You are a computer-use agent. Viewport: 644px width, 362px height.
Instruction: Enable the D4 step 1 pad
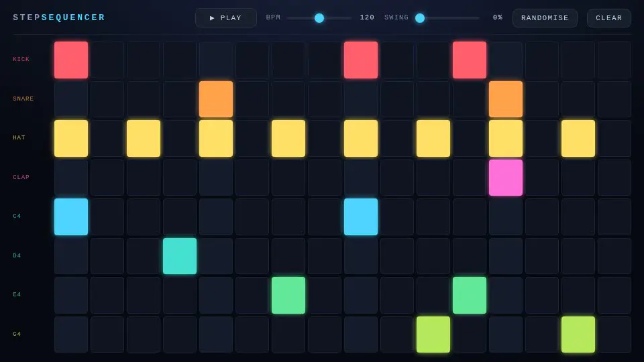(x=71, y=256)
